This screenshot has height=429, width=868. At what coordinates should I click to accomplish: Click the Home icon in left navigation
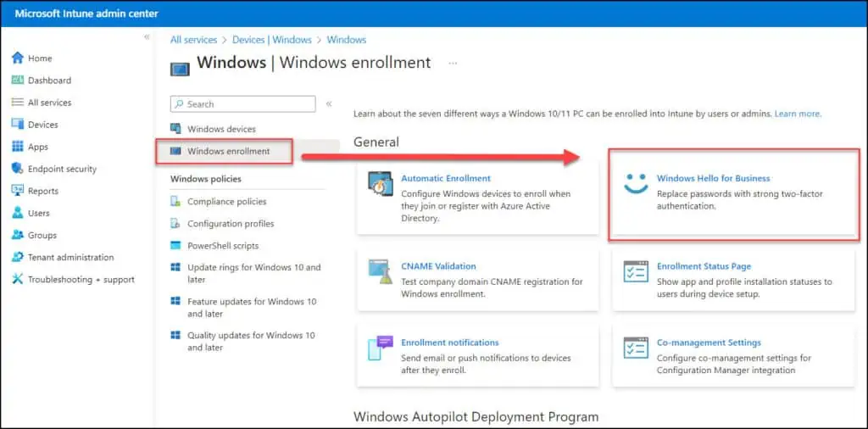click(x=18, y=58)
